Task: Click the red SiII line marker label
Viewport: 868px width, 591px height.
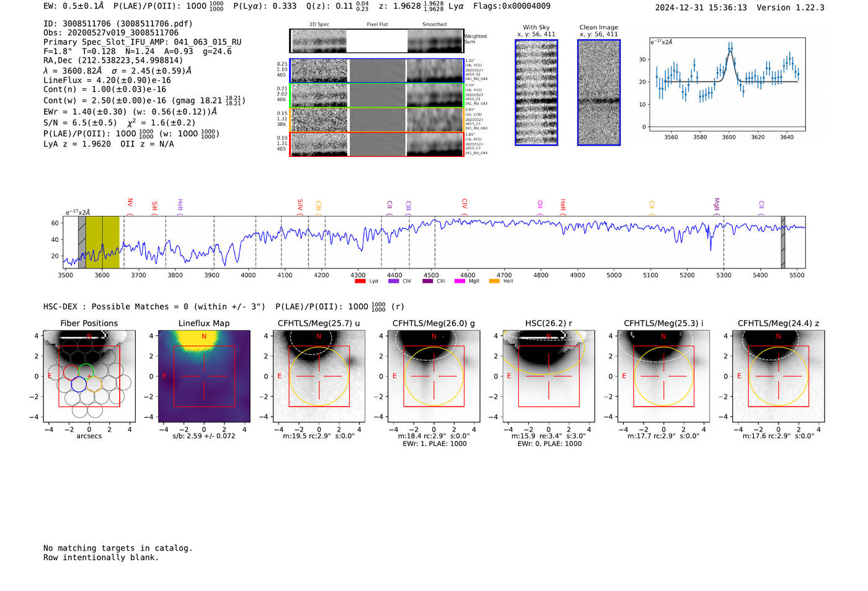Action: click(x=154, y=206)
